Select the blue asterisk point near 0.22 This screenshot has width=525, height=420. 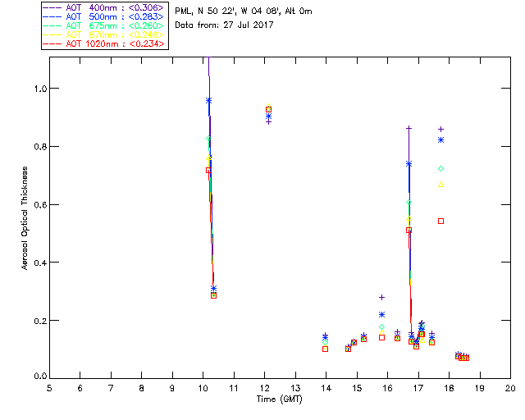(x=381, y=314)
